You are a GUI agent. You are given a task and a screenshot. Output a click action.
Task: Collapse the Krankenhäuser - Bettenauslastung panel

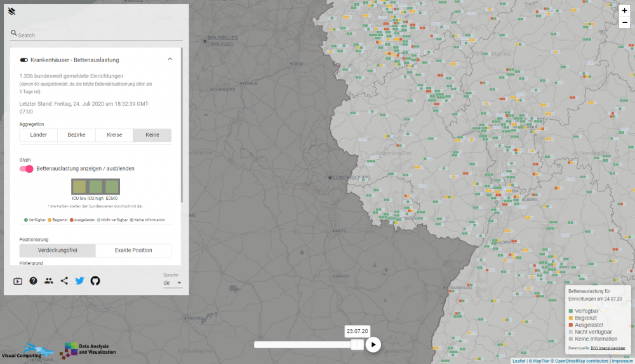tap(170, 60)
